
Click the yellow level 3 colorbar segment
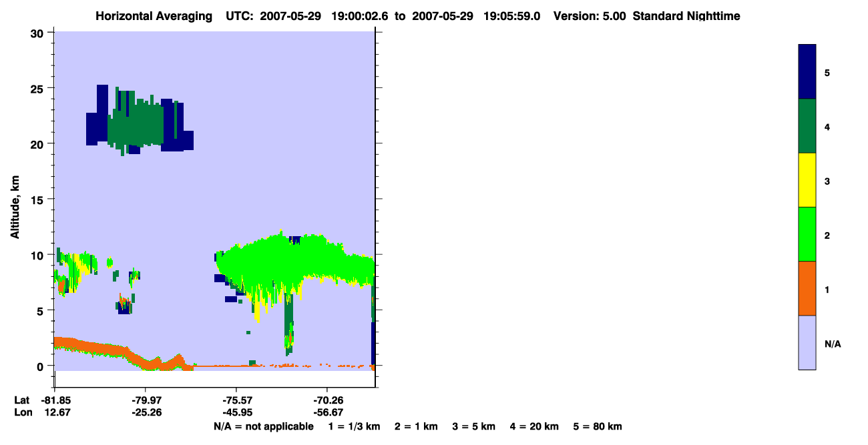point(807,180)
